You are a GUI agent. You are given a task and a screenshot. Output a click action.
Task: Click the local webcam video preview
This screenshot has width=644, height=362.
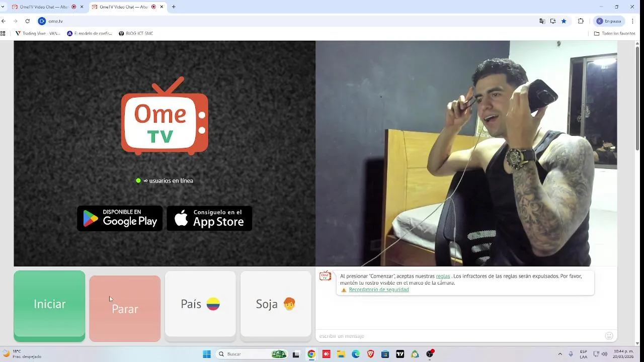point(466,153)
